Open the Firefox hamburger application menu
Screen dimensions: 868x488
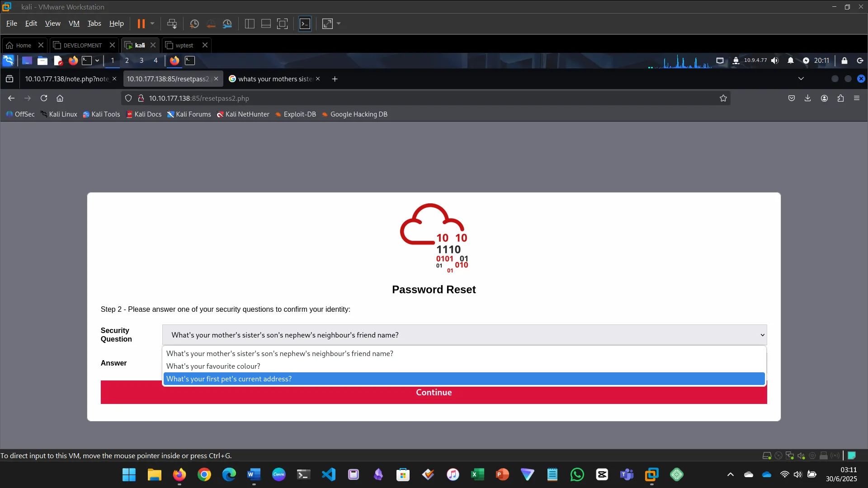[x=856, y=98]
